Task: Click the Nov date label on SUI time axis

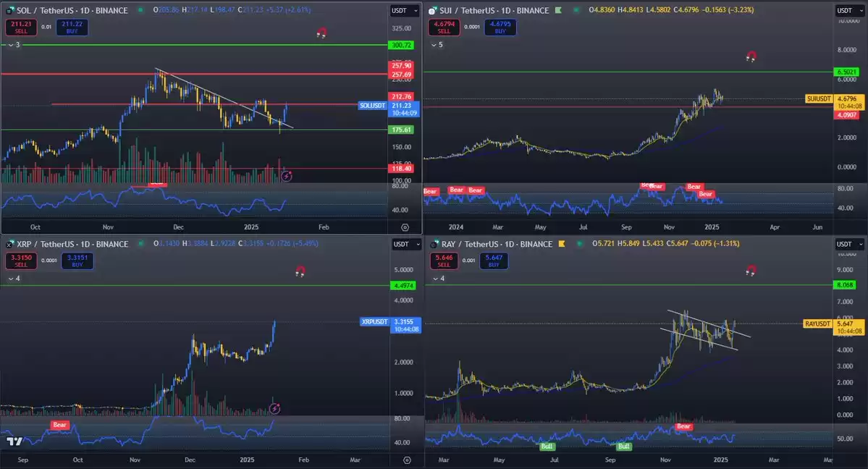Action: [x=669, y=227]
